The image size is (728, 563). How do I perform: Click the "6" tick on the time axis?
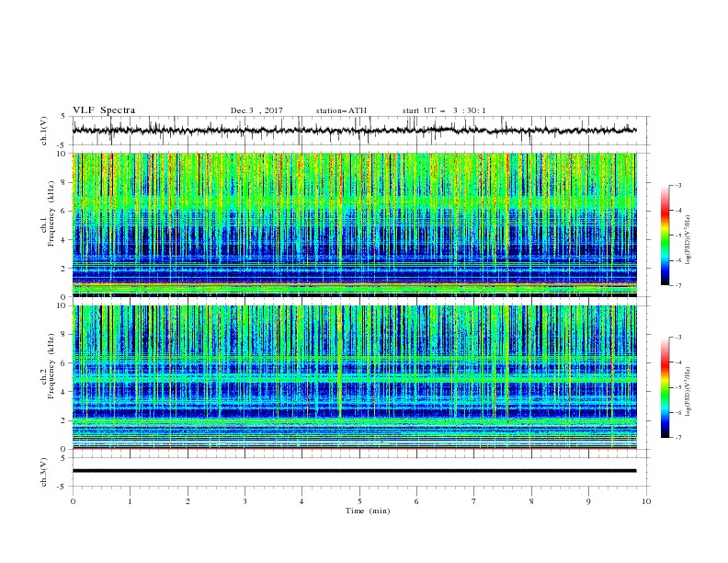click(416, 501)
